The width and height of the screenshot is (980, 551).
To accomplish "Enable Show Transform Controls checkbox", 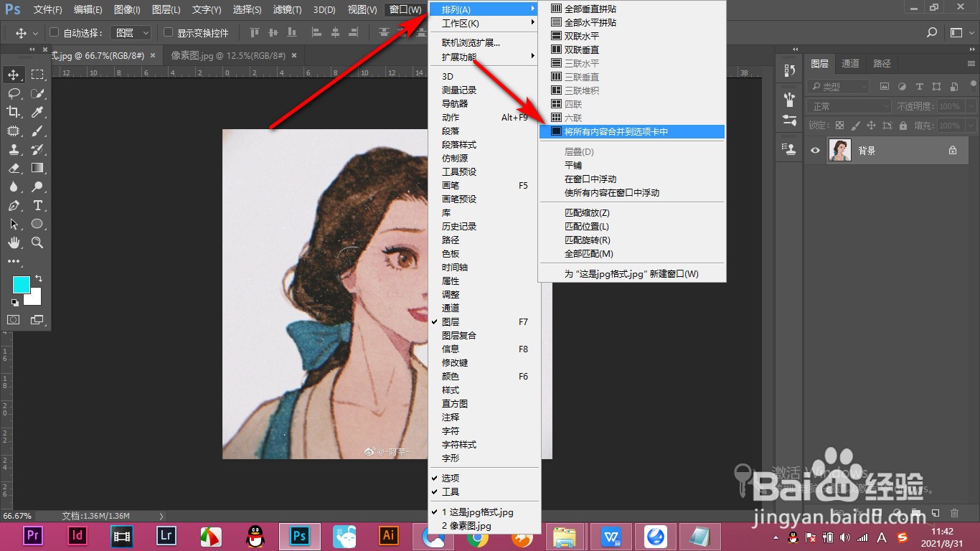I will [x=168, y=32].
